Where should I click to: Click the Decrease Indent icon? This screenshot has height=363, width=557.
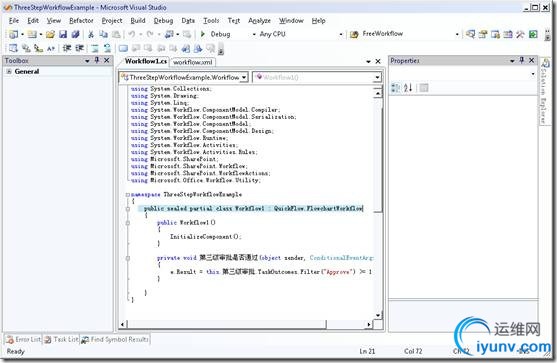pos(67,48)
